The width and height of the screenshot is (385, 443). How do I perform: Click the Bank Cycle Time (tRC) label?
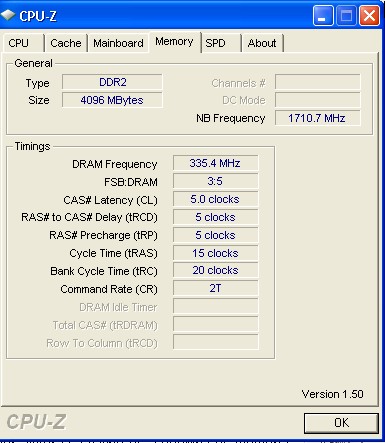click(x=104, y=271)
